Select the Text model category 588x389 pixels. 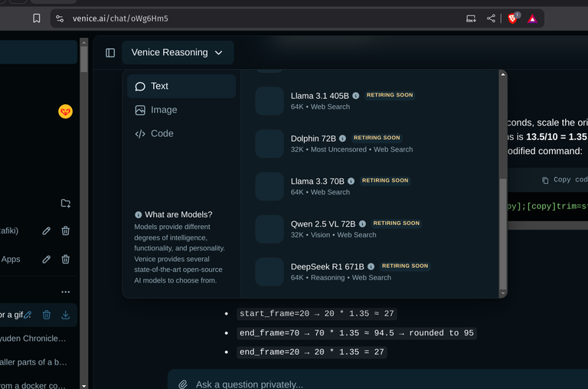[181, 87]
